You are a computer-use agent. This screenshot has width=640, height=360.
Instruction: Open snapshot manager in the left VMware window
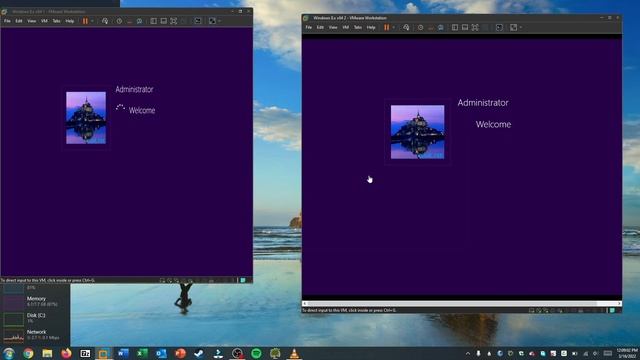pyautogui.click(x=139, y=21)
